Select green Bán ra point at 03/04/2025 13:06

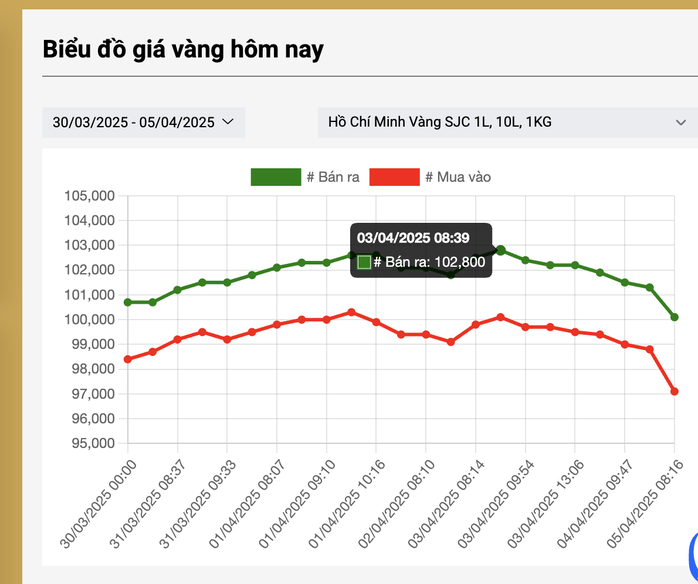575,265
